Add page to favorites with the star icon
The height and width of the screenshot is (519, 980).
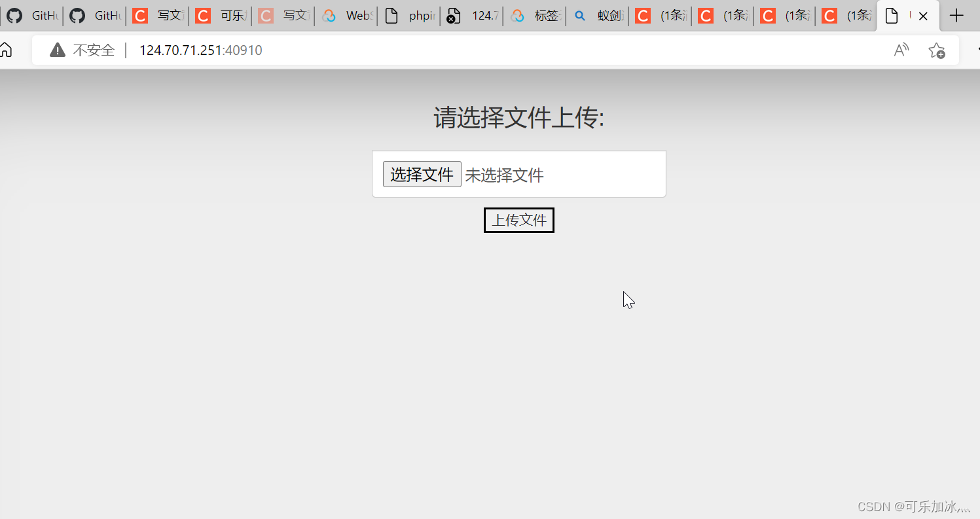pyautogui.click(x=937, y=50)
